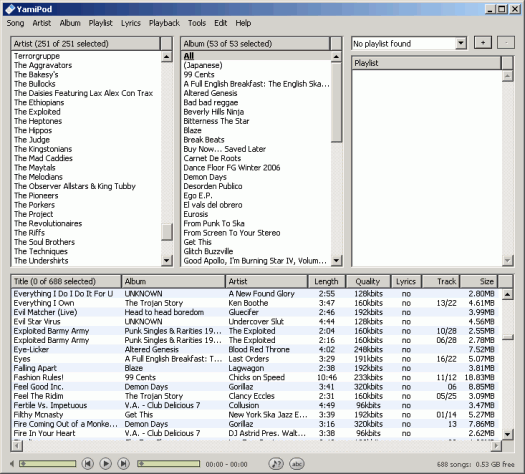The width and height of the screenshot is (525, 474).
Task: Sort songs by Length column
Action: [326, 281]
